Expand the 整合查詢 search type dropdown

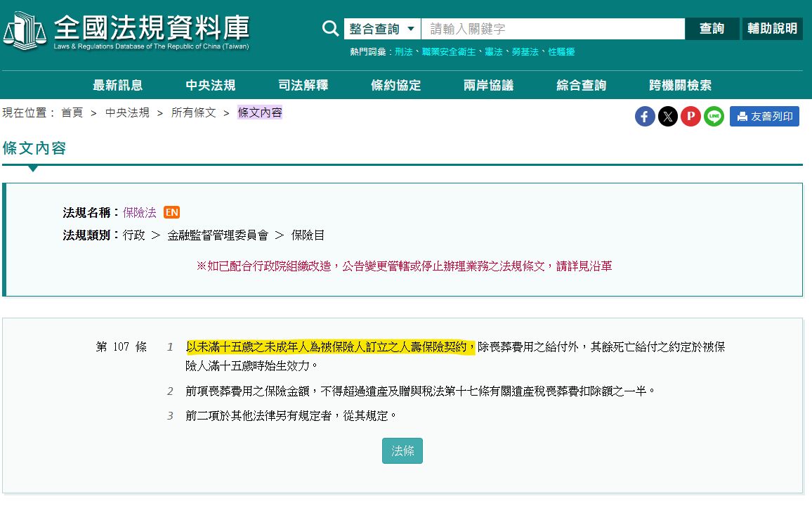coord(382,29)
